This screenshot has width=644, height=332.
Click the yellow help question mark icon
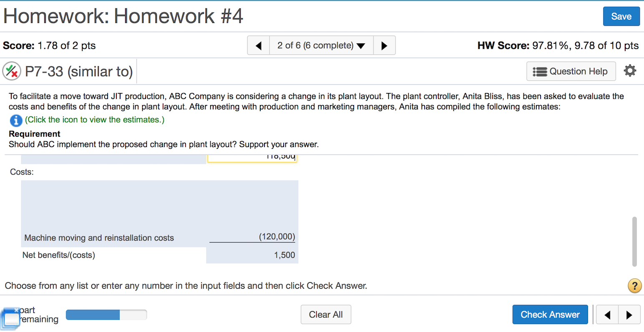pyautogui.click(x=634, y=286)
